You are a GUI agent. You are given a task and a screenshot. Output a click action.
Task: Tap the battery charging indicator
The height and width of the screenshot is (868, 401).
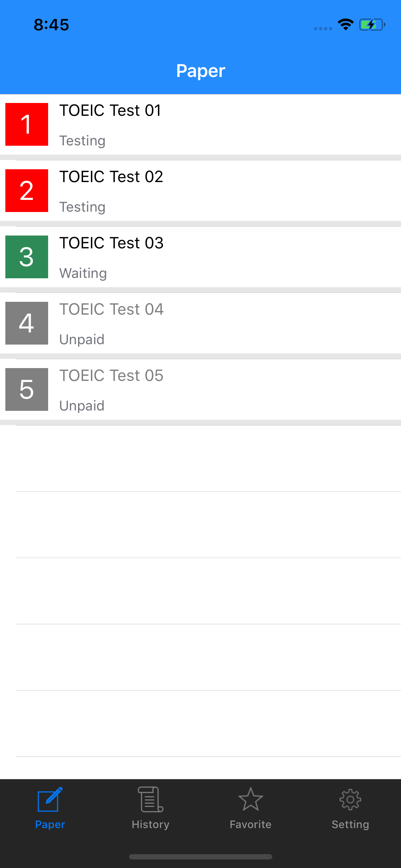tap(372, 24)
